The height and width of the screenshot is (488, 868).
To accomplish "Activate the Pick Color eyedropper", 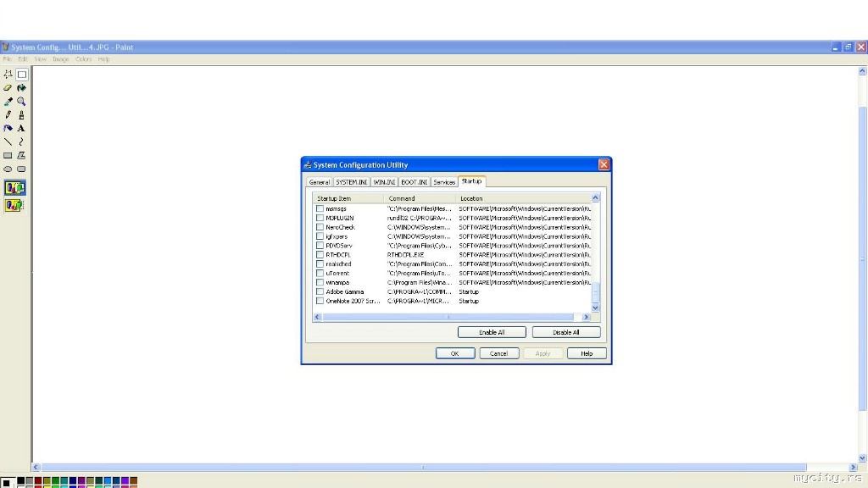I will point(8,102).
